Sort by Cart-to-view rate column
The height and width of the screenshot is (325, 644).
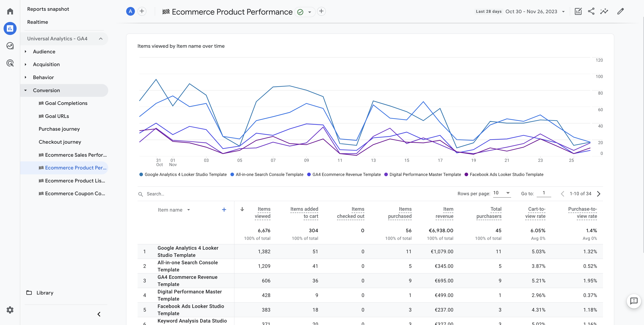[x=535, y=212]
